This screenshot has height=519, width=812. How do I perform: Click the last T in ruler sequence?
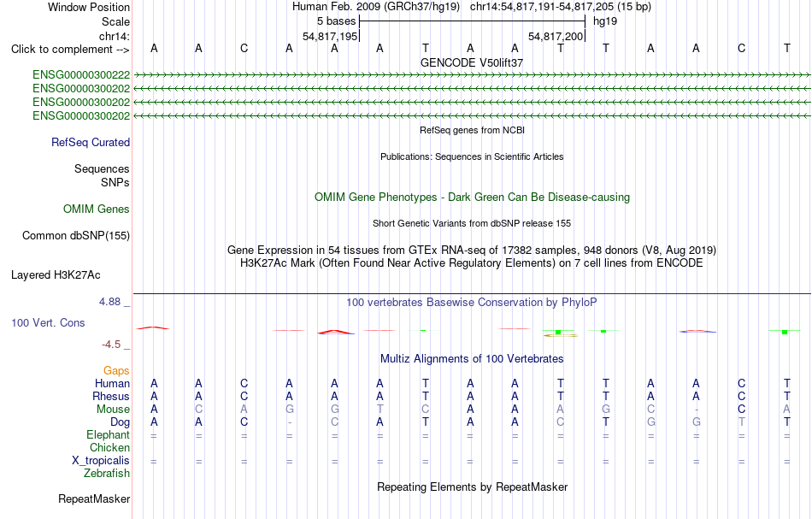click(786, 48)
